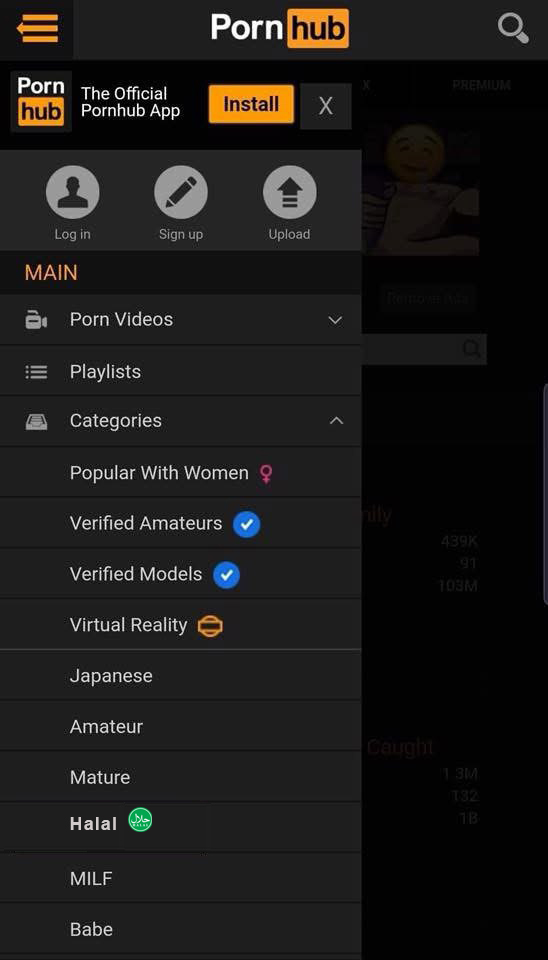Open the Verified Amateurs category
Screen dimensions: 548x960
[x=181, y=523]
